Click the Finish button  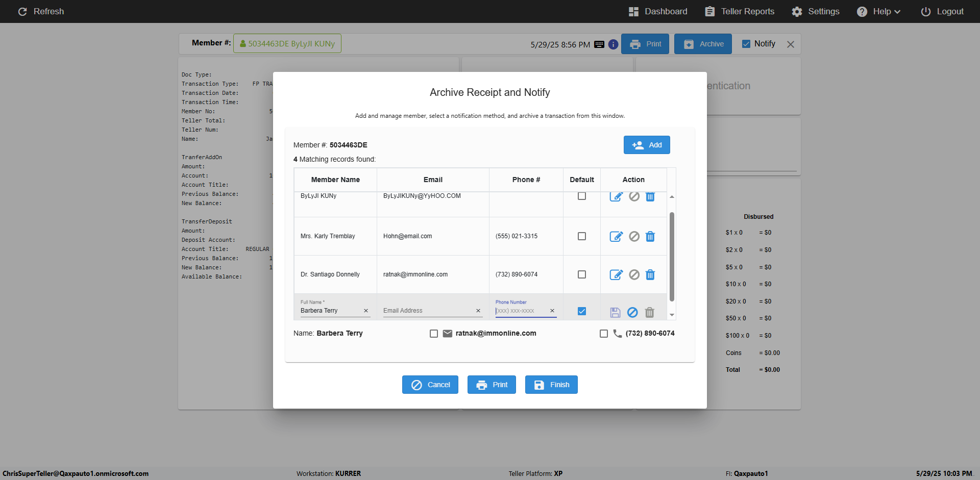click(551, 385)
